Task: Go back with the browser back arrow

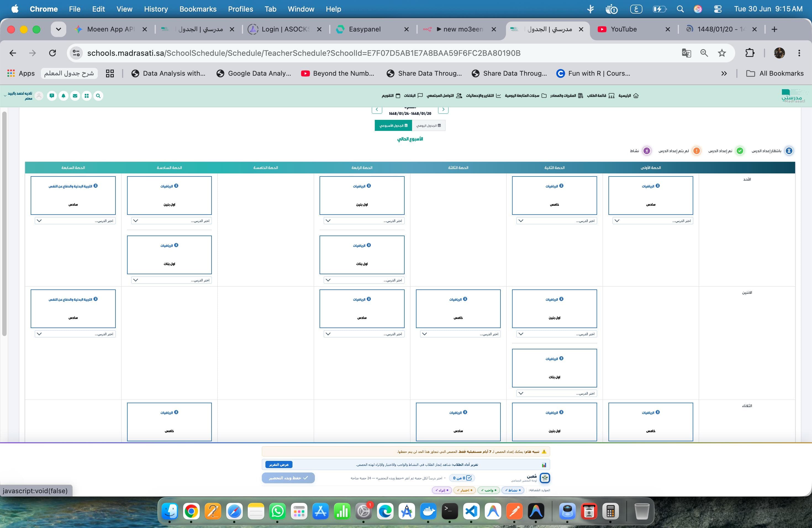Action: point(13,53)
